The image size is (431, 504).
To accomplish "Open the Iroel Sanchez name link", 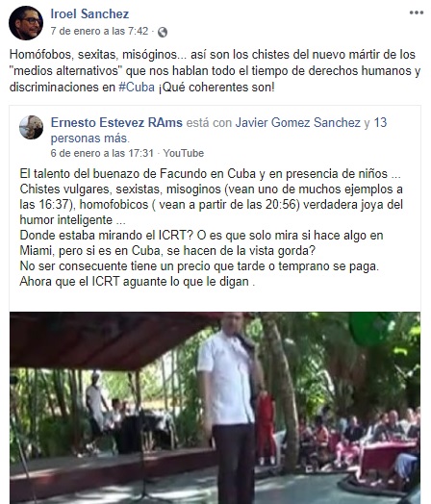I will pyautogui.click(x=89, y=13).
